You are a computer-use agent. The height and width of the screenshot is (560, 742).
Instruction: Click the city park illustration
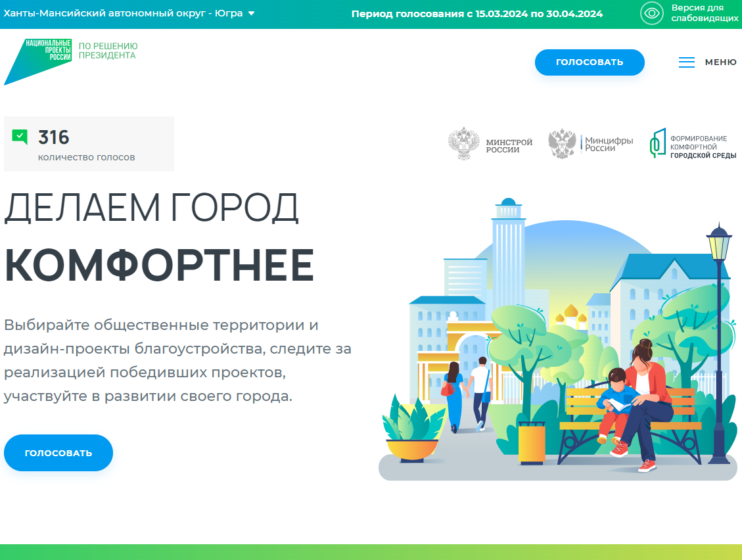(558, 339)
